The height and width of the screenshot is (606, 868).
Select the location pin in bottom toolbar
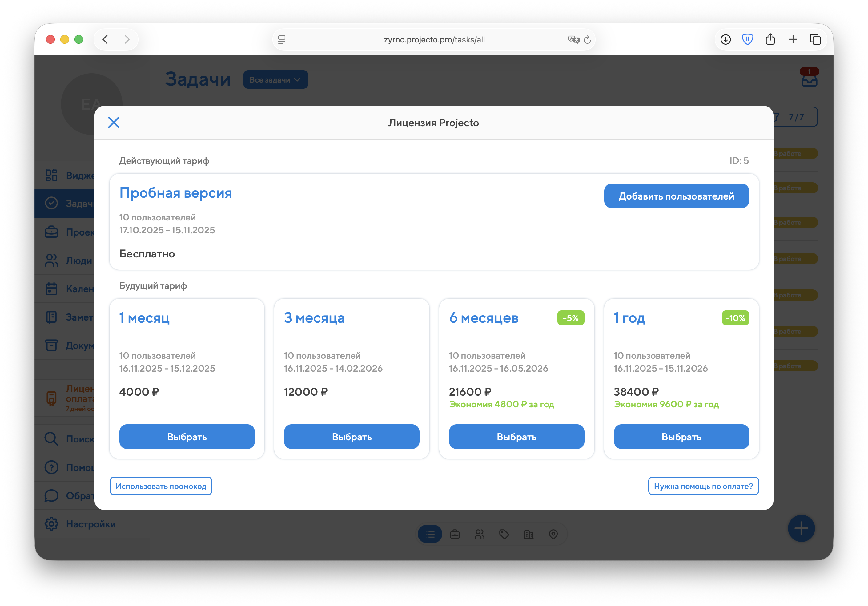553,534
